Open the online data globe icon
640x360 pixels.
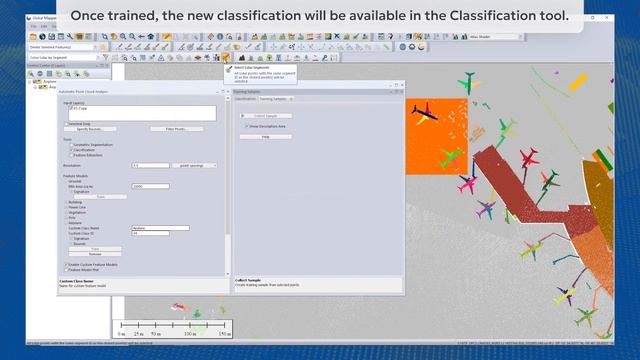[x=42, y=37]
